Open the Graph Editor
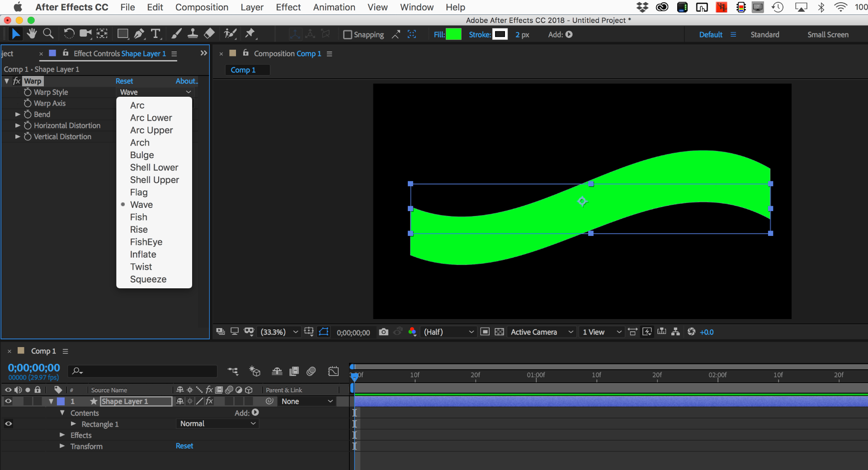868x470 pixels. tap(334, 371)
